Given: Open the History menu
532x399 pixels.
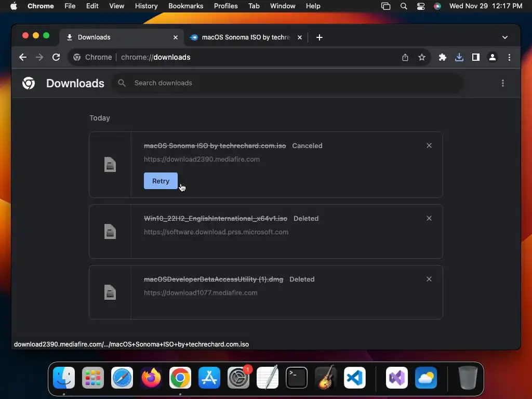Looking at the screenshot, I should click(146, 6).
